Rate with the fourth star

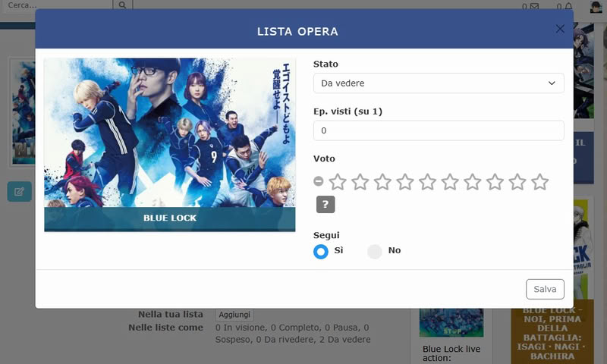[405, 182]
